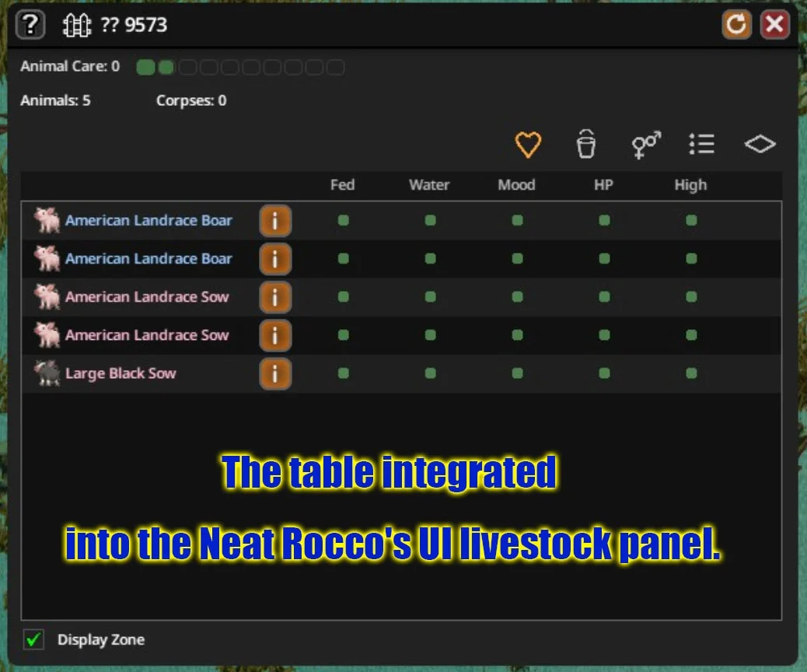Open info for first American Landrace Sow
The image size is (807, 672).
point(275,297)
